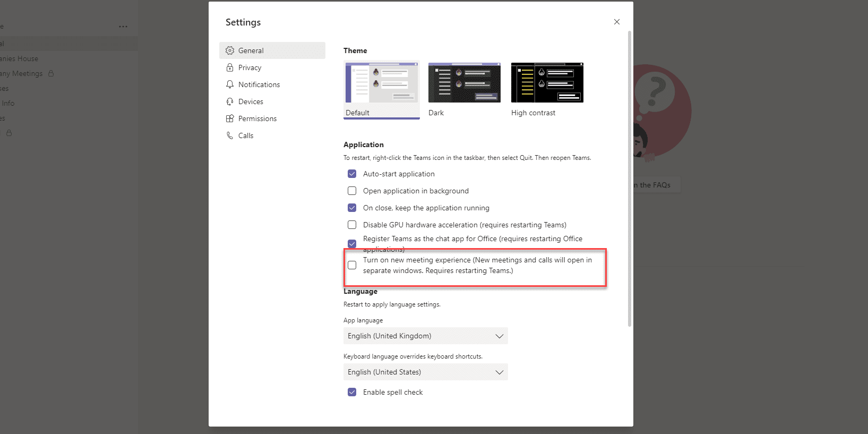Viewport: 868px width, 434px height.
Task: Click the Devices headset icon
Action: coord(230,101)
